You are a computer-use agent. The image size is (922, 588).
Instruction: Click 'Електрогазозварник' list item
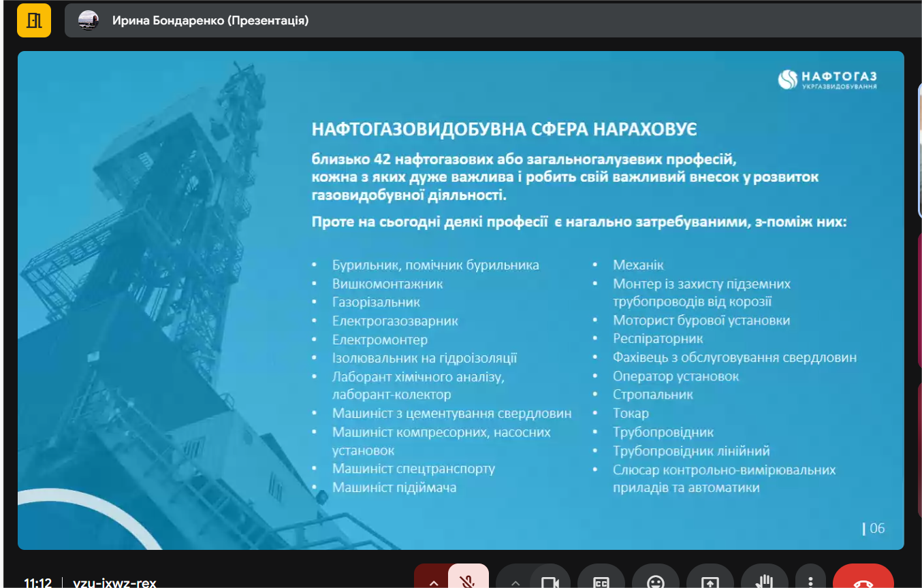395,321
